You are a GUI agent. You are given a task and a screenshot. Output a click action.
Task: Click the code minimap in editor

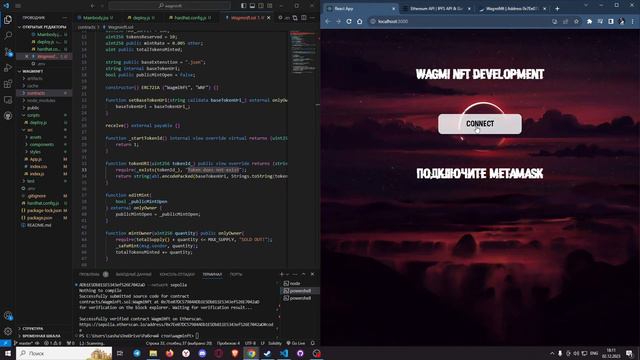(304, 53)
